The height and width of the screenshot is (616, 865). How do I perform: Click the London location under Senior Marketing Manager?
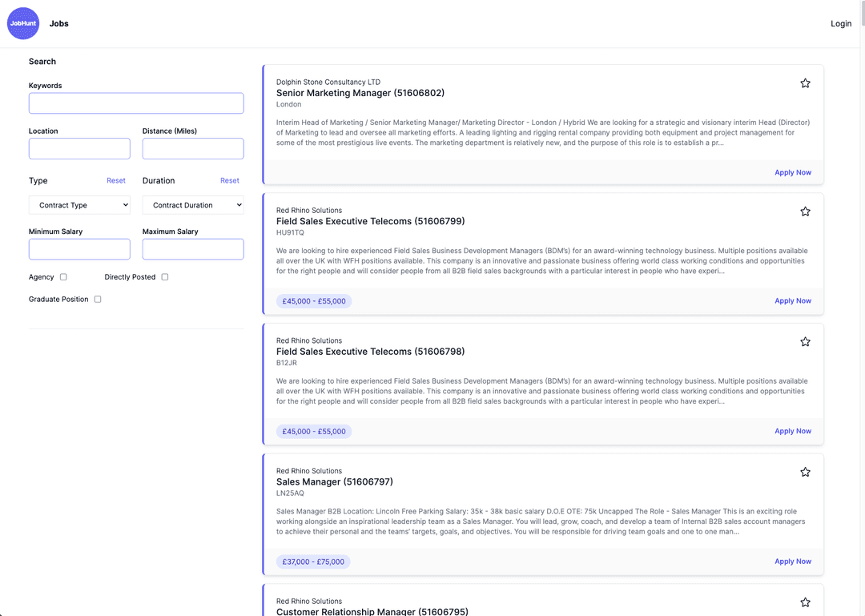coord(288,104)
